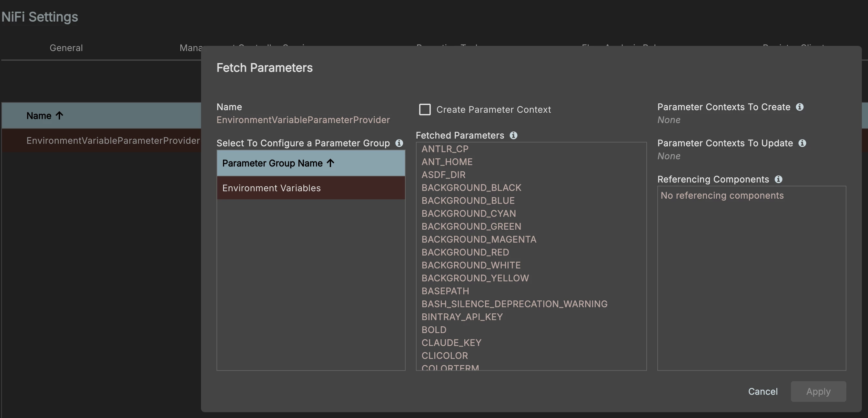This screenshot has height=418, width=868.
Task: Click BOLD parameter entry
Action: pos(434,330)
